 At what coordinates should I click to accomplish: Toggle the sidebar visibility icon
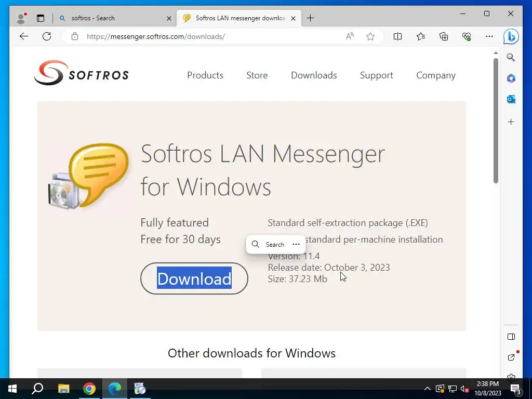[511, 337]
